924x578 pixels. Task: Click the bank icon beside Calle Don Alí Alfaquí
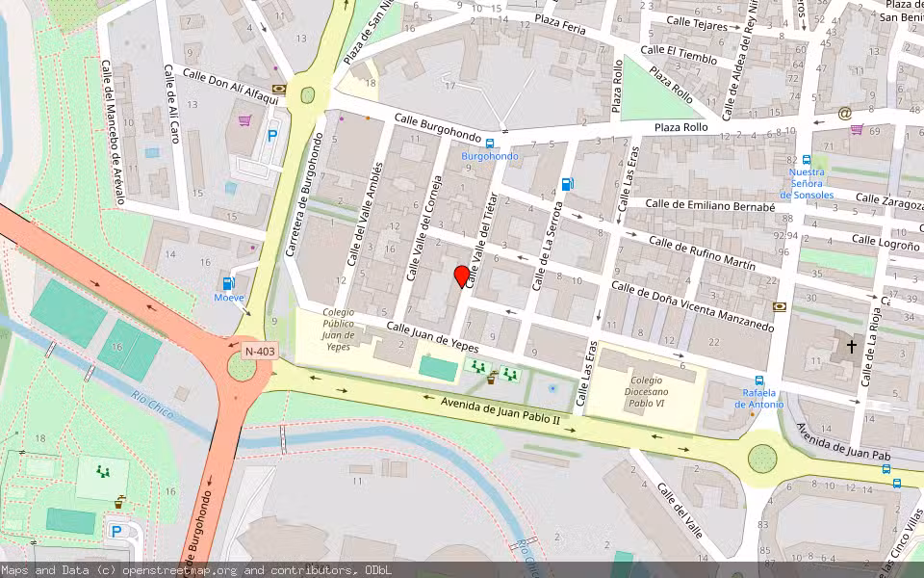coord(278,89)
